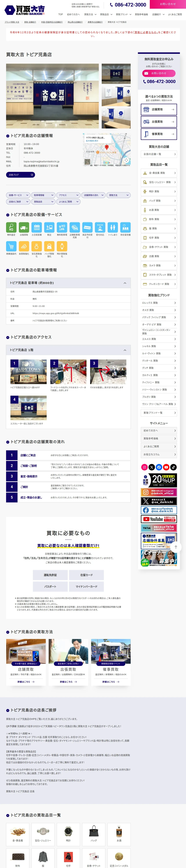Click the 駅近 station icon
This screenshot has height=868, width=186.
[49, 227]
